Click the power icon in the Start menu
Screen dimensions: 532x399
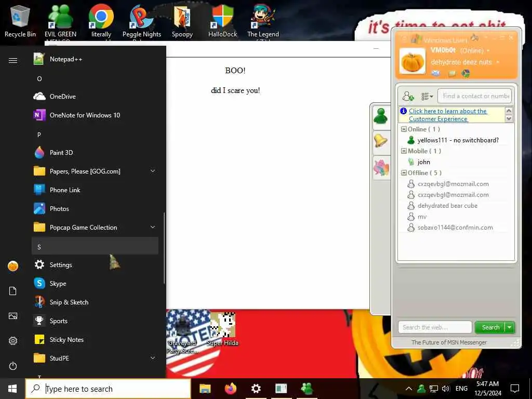(13, 366)
